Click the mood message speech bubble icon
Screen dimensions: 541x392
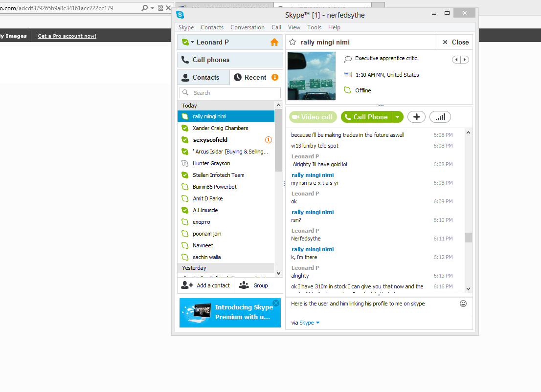click(x=348, y=59)
